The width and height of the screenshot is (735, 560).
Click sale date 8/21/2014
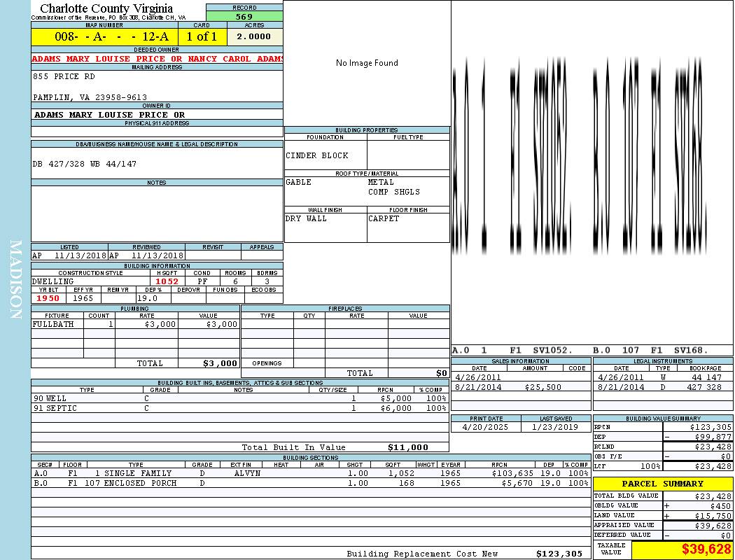click(478, 388)
